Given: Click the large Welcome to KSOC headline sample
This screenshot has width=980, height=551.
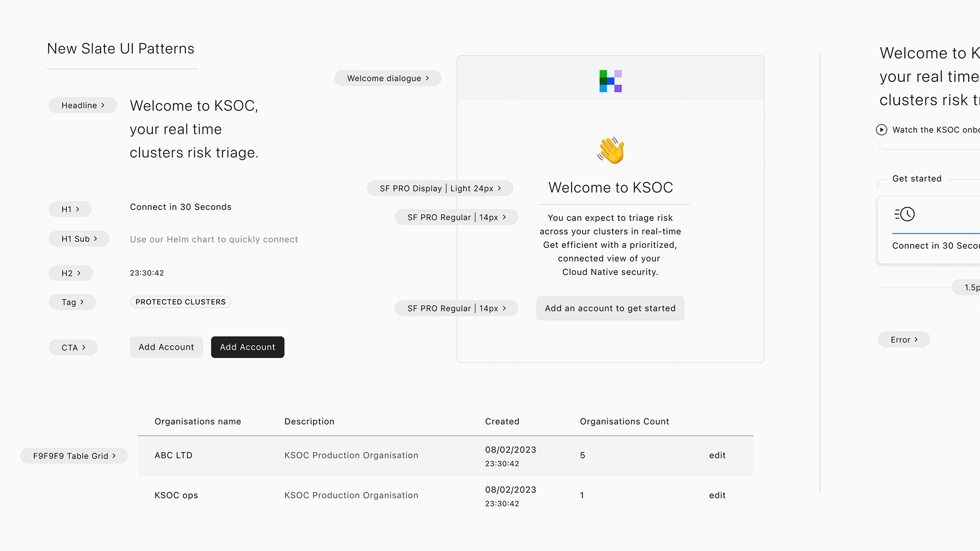Looking at the screenshot, I should [x=194, y=129].
